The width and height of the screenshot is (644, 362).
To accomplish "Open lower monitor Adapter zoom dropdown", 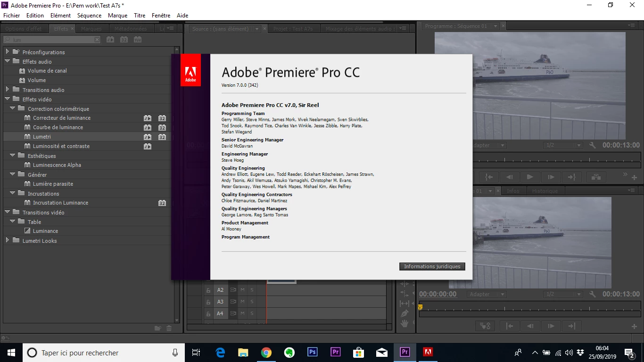I will click(x=487, y=294).
